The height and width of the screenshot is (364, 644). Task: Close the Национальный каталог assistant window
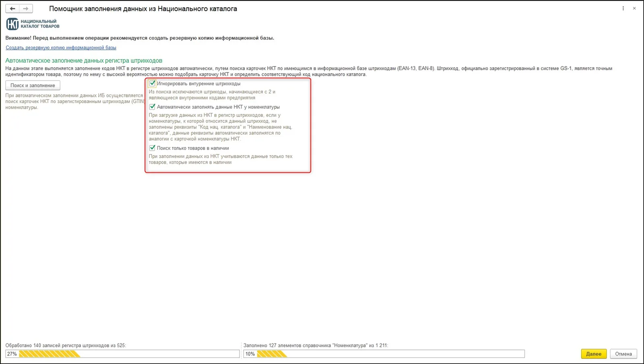click(x=634, y=8)
